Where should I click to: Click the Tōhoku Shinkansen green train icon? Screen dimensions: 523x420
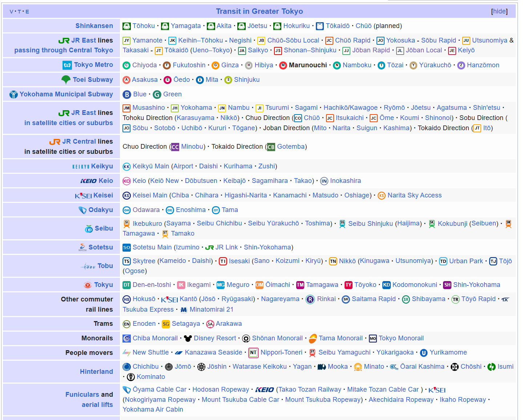click(x=126, y=26)
